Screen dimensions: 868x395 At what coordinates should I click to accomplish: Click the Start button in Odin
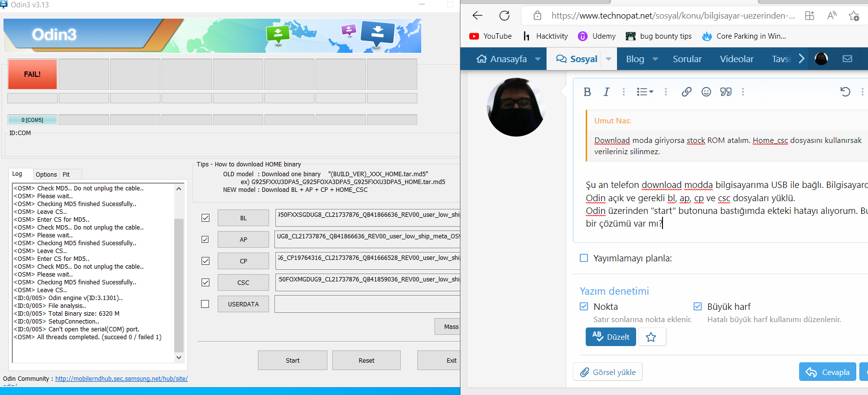(x=293, y=360)
